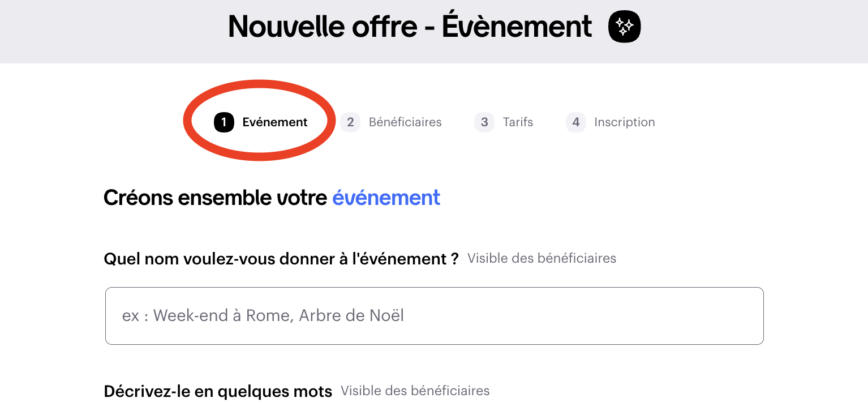Image resolution: width=868 pixels, height=419 pixels.
Task: Click the sparkle stars icon in header
Action: (x=624, y=27)
